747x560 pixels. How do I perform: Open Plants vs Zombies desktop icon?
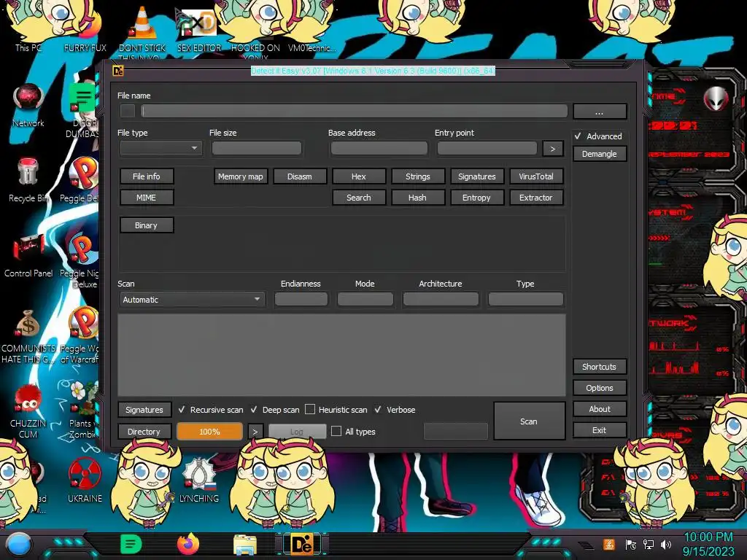coord(83,410)
